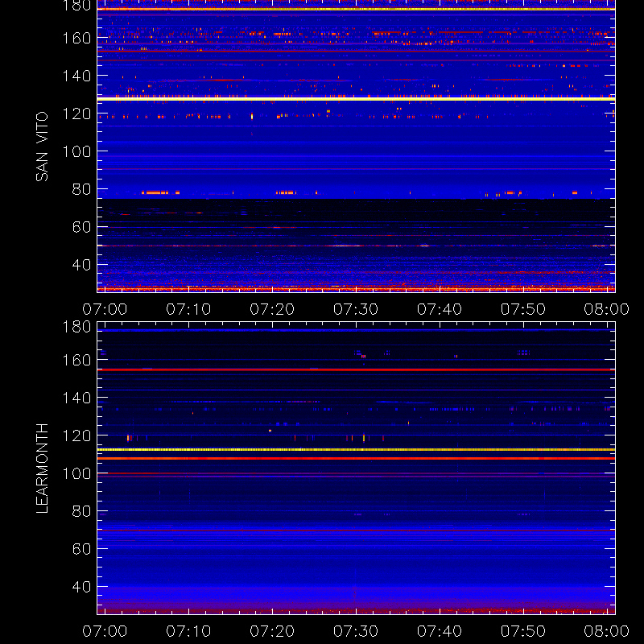Pick the 160 tick label on Learmonth plot
Viewport: 644px width, 644px height.
click(x=76, y=360)
